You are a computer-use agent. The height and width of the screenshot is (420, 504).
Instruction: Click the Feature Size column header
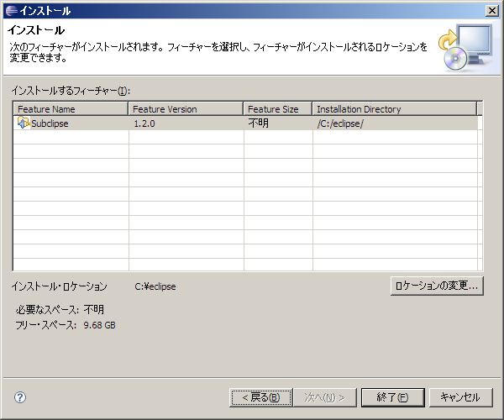[x=277, y=109]
